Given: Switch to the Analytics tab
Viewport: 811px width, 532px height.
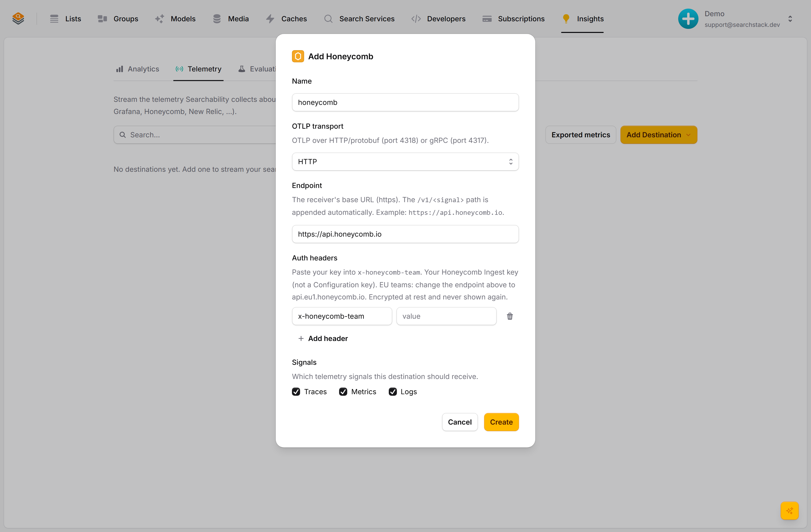Looking at the screenshot, I should (x=137, y=69).
